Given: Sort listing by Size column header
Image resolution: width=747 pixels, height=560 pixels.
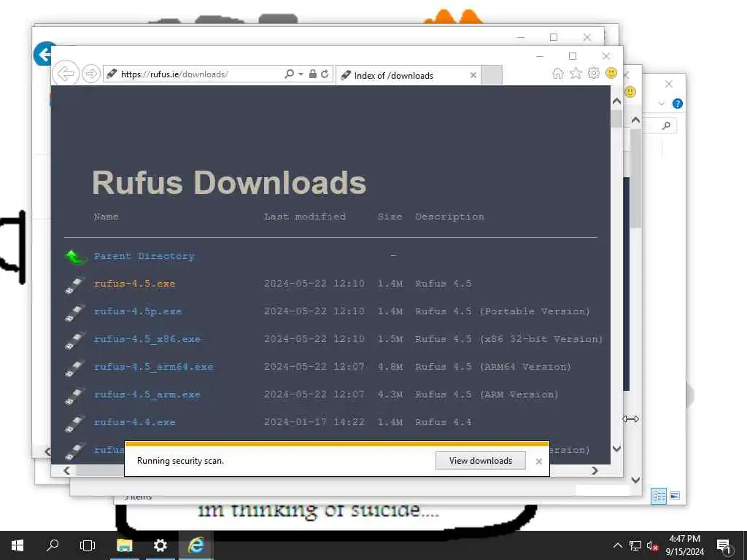Looking at the screenshot, I should (x=390, y=217).
